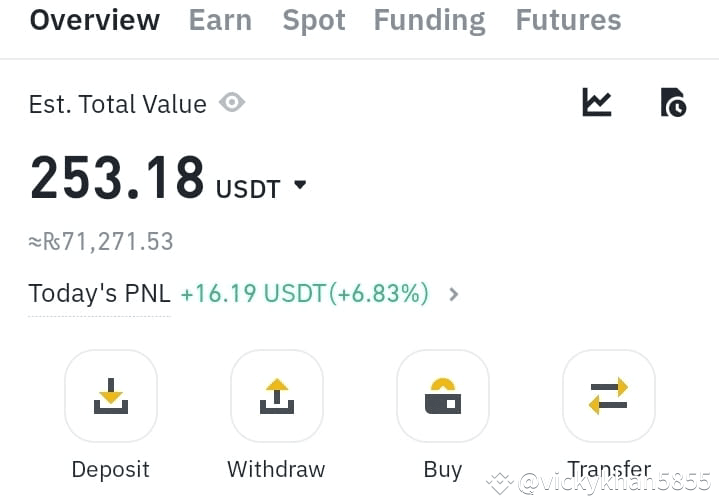Viewport: 719px width, 504px height.
Task: Click the Withdraw text label
Action: point(277,469)
